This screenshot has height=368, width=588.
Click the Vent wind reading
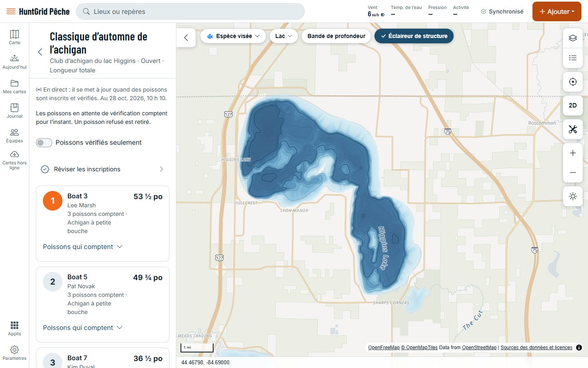click(376, 11)
